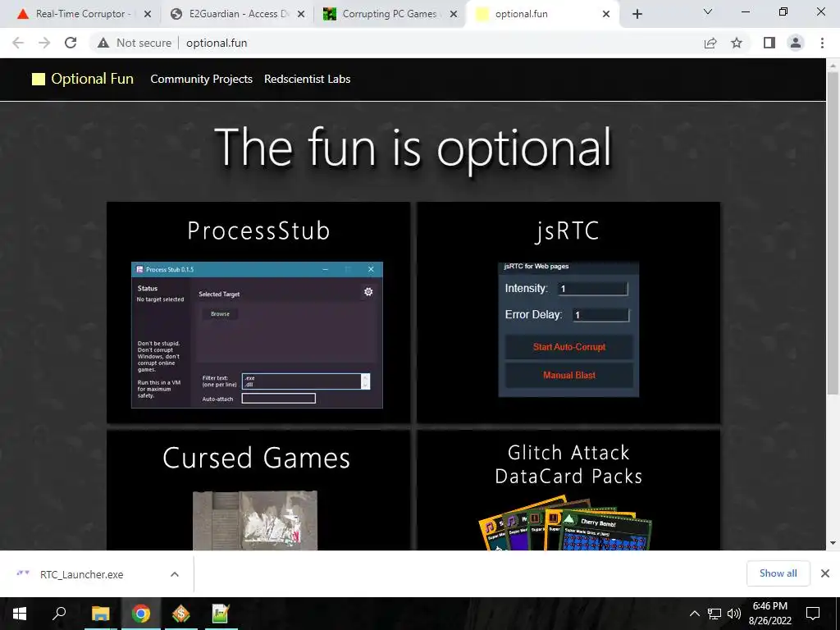Open the Chrome three-dot menu
The height and width of the screenshot is (630, 840).
click(x=822, y=43)
